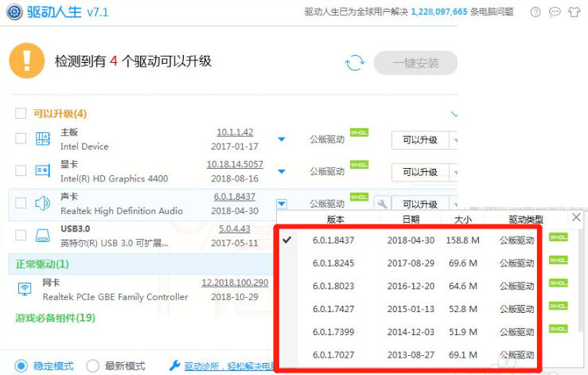This screenshot has width=588, height=375.
Task: Select the latest mode radio button
Action: pyautogui.click(x=92, y=366)
